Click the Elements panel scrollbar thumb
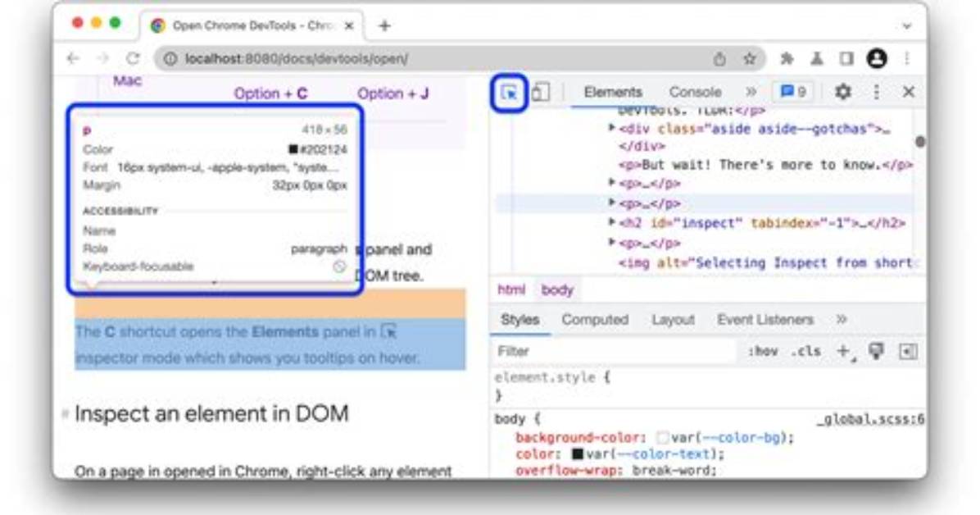Viewport: 980px width, 515px height. tap(919, 142)
